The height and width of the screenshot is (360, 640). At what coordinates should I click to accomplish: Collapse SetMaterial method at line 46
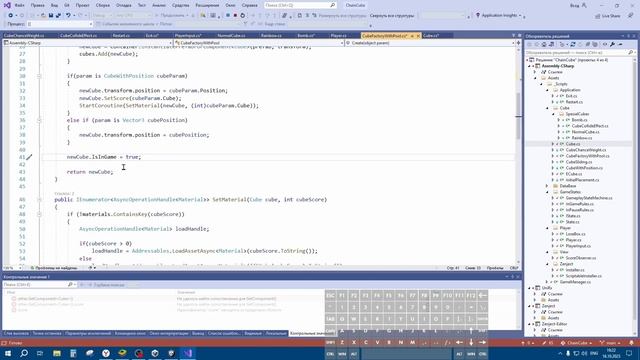click(39, 200)
